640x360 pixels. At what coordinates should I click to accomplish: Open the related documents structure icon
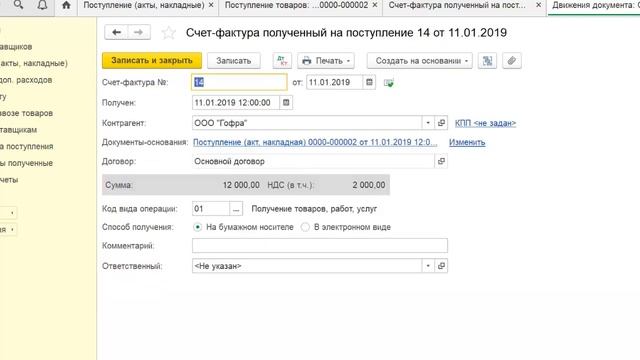(x=487, y=61)
